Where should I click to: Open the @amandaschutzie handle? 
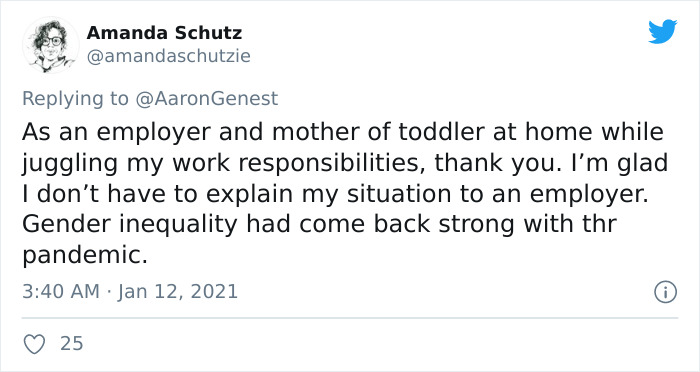coord(168,56)
